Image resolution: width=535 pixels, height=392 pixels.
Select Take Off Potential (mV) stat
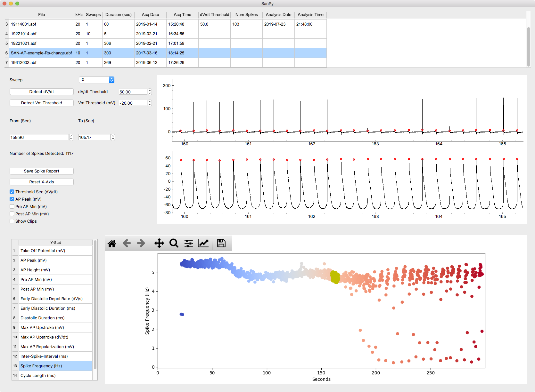(x=55, y=251)
